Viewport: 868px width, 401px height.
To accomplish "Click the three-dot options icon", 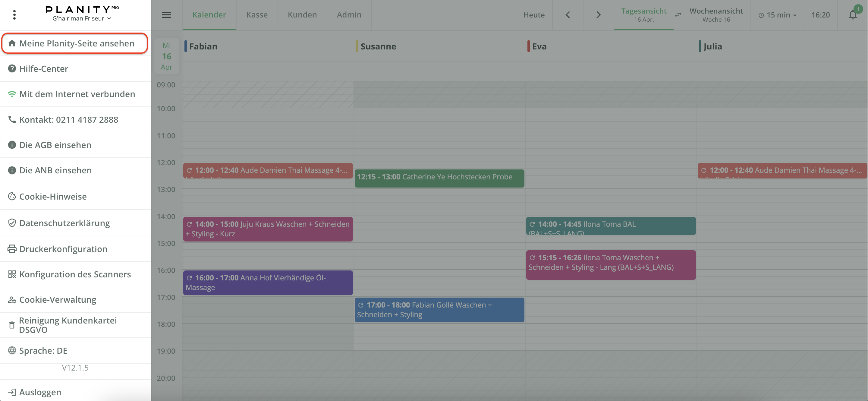I will [14, 15].
